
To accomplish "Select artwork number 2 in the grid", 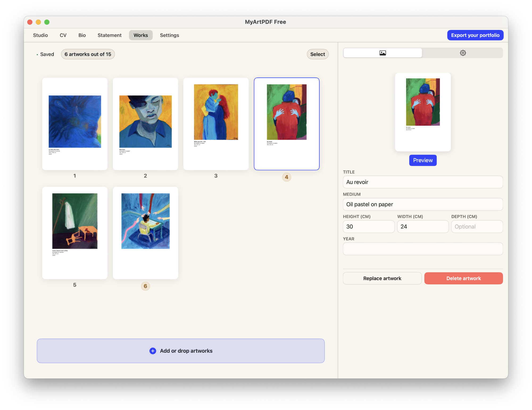I will [145, 124].
